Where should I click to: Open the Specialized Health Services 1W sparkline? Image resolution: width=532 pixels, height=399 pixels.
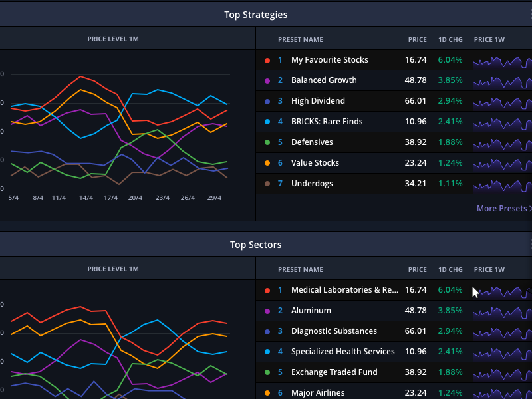[503, 354]
